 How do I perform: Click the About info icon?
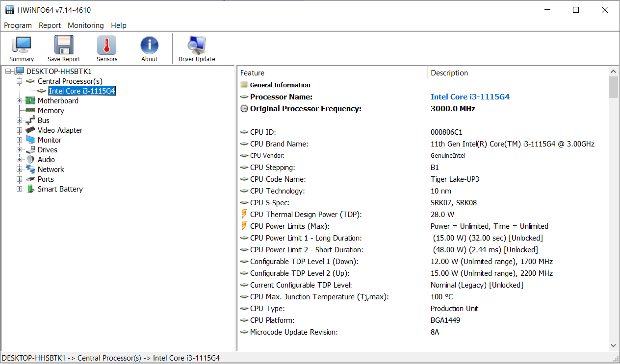(x=150, y=46)
